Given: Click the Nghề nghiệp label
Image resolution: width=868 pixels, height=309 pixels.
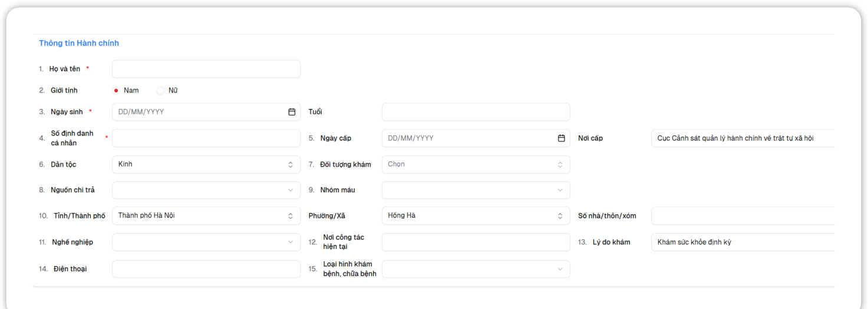Looking at the screenshot, I should (72, 242).
